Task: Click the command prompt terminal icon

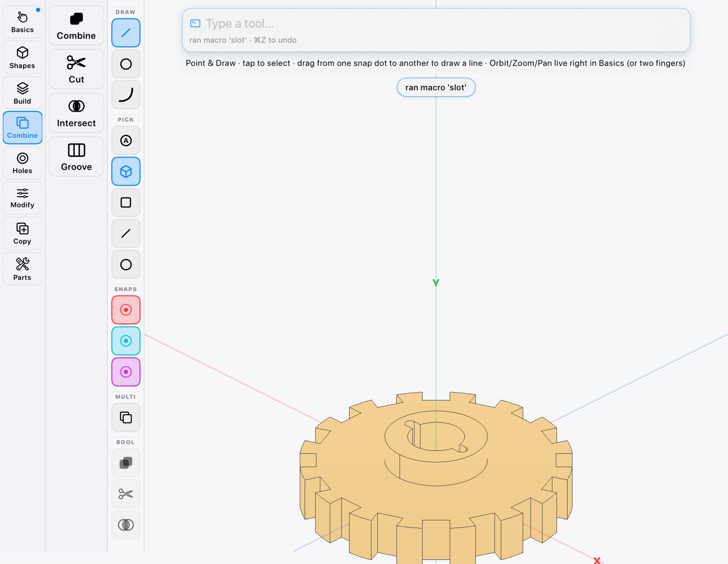Action: [x=195, y=23]
